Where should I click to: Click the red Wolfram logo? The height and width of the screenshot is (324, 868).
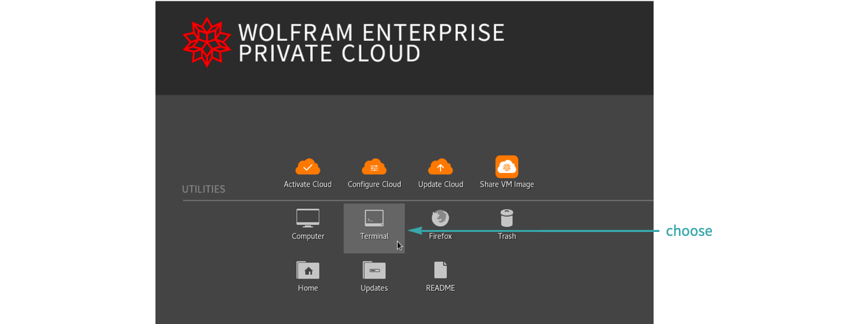point(207,42)
